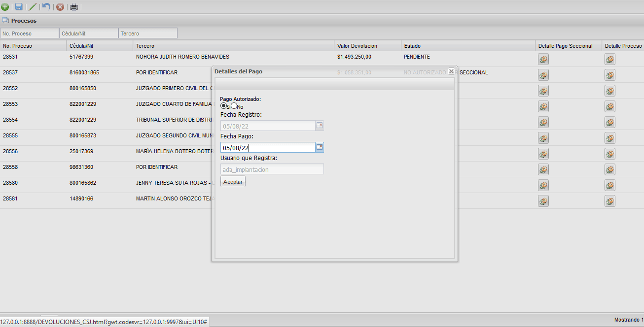Select the No radio button
Viewport: 644px width, 327px height.
pos(234,106)
